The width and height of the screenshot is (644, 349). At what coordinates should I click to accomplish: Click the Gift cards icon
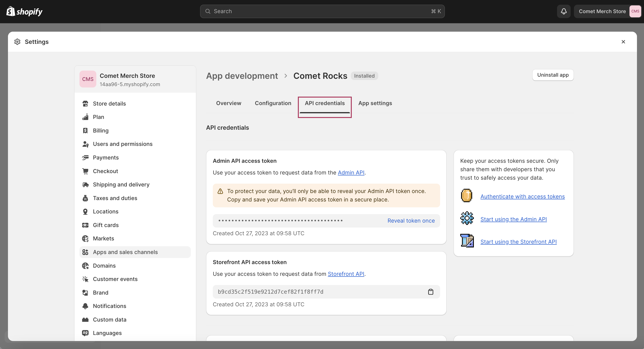point(85,225)
